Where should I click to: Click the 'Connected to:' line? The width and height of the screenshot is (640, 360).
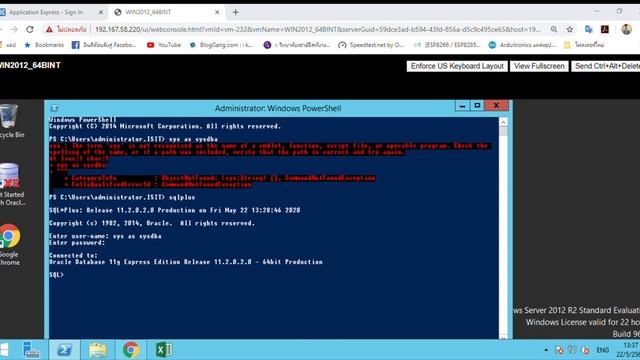(x=73, y=256)
